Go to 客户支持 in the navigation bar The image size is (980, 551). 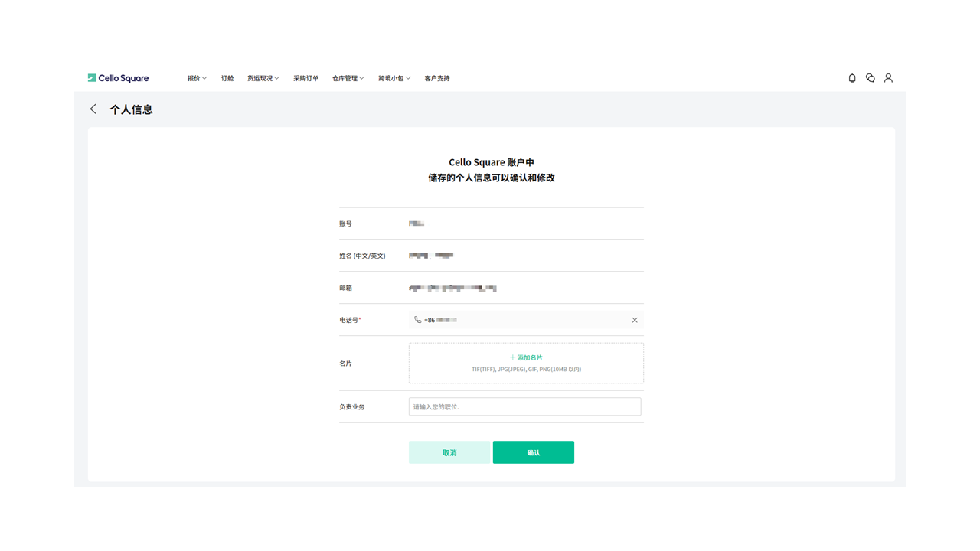437,78
